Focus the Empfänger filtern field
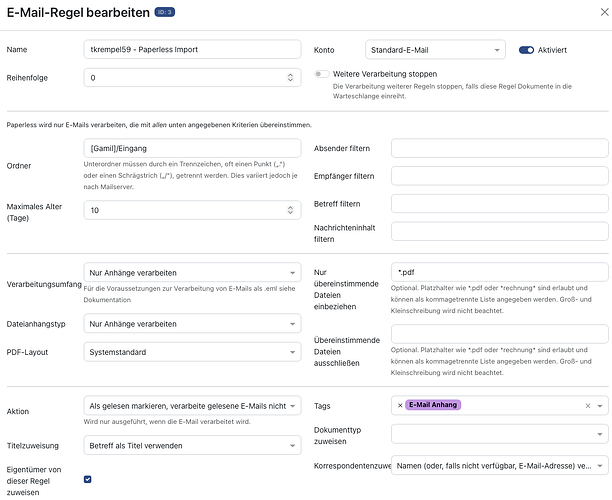 click(500, 176)
